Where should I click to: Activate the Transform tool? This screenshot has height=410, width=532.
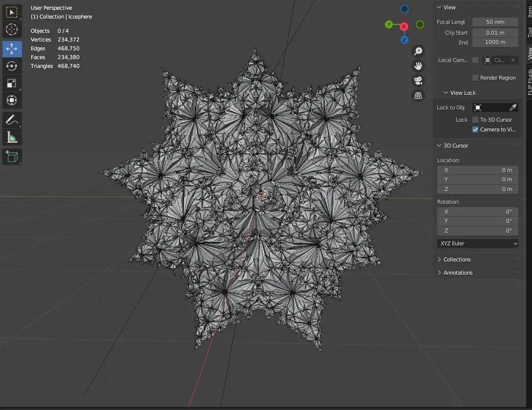[x=12, y=101]
